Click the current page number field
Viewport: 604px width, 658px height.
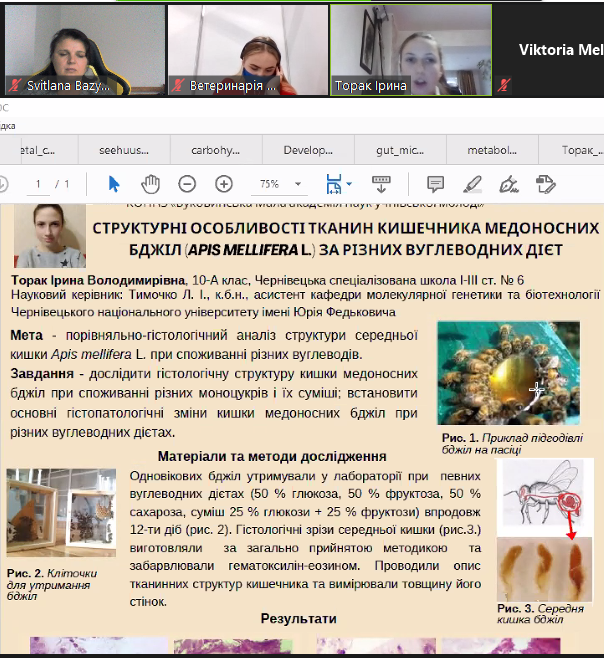pos(38,184)
